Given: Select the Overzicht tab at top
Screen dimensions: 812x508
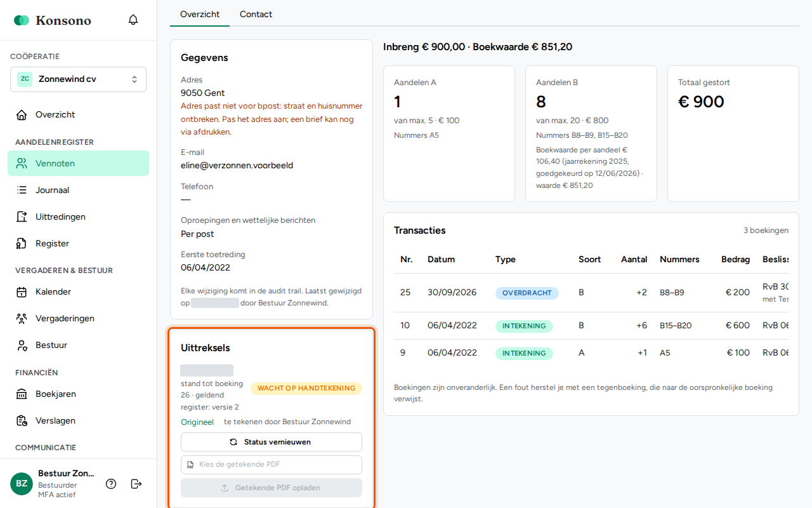Looking at the screenshot, I should pyautogui.click(x=200, y=14).
